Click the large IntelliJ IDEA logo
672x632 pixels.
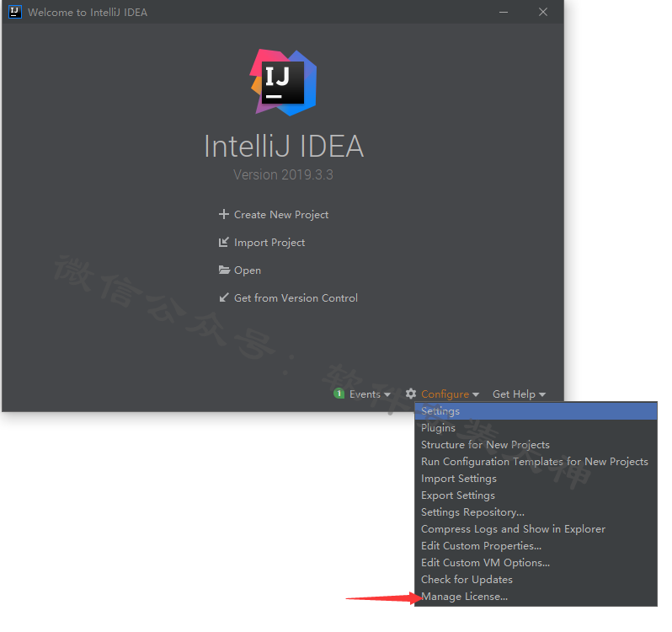click(x=283, y=83)
